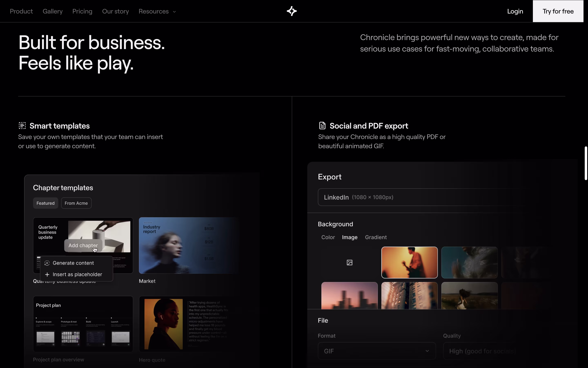Open the Pricing page
Screen dimensions: 588x368
[x=82, y=11]
